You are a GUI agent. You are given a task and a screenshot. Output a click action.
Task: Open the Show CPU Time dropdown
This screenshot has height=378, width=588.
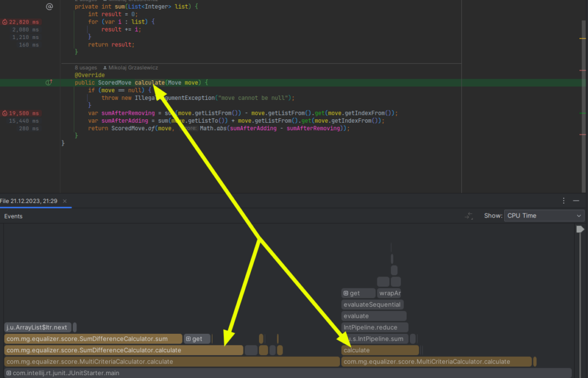pyautogui.click(x=544, y=216)
